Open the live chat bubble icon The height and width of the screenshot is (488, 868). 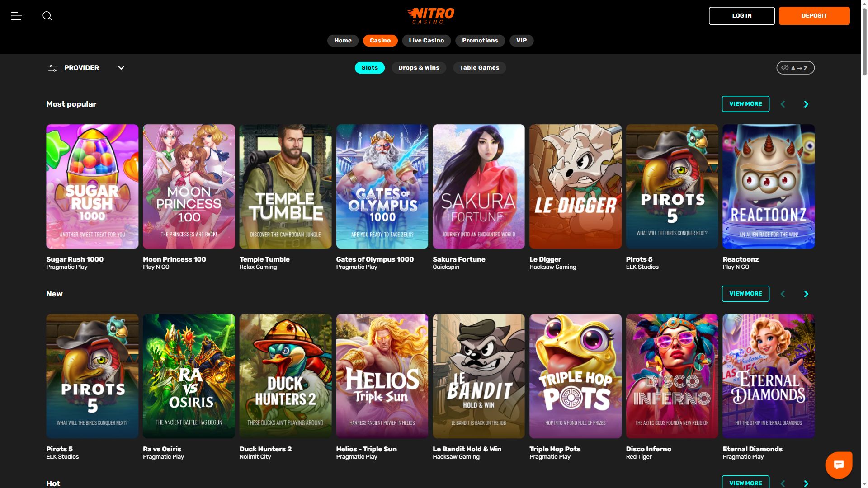click(x=839, y=465)
